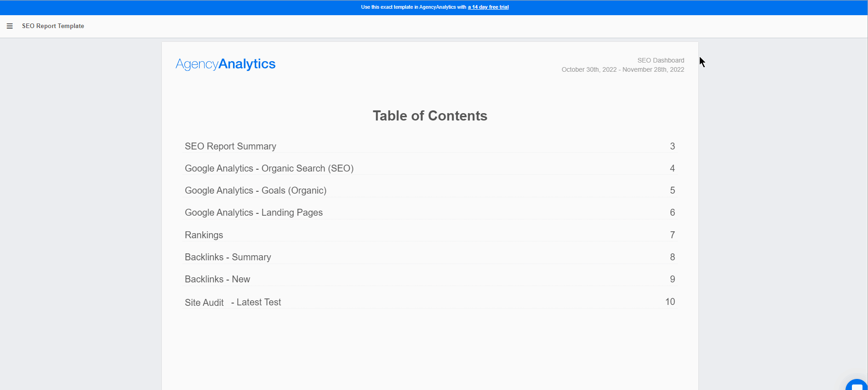
Task: Open the SEO Report Summary section
Action: pos(230,146)
